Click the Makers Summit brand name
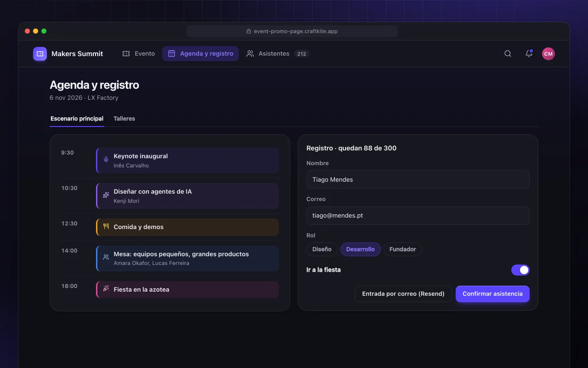The height and width of the screenshot is (368, 588). pos(77,54)
